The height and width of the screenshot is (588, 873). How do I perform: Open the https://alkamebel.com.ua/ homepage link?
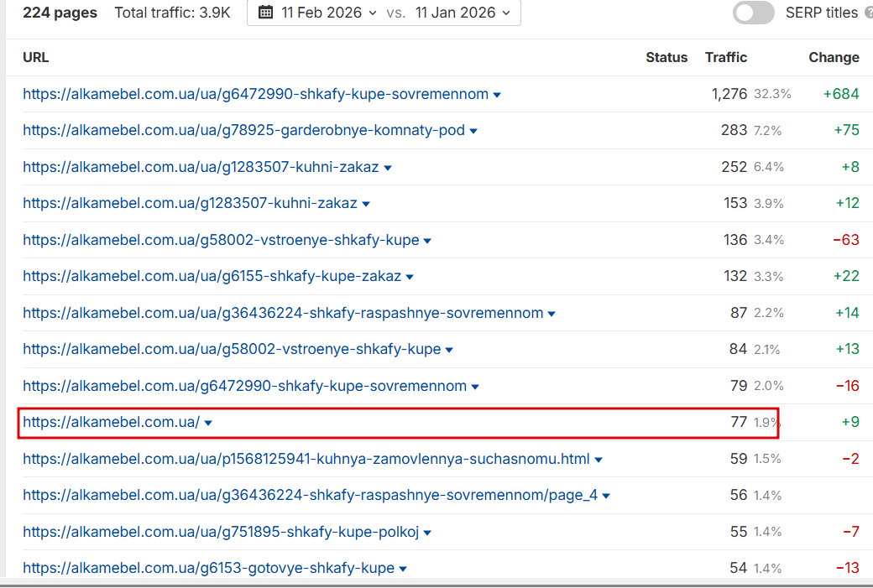point(111,422)
